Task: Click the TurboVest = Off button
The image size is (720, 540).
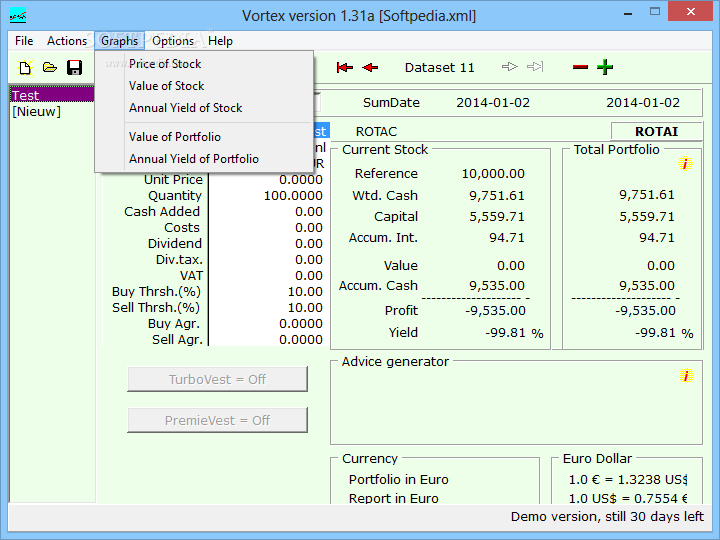Action: (217, 379)
